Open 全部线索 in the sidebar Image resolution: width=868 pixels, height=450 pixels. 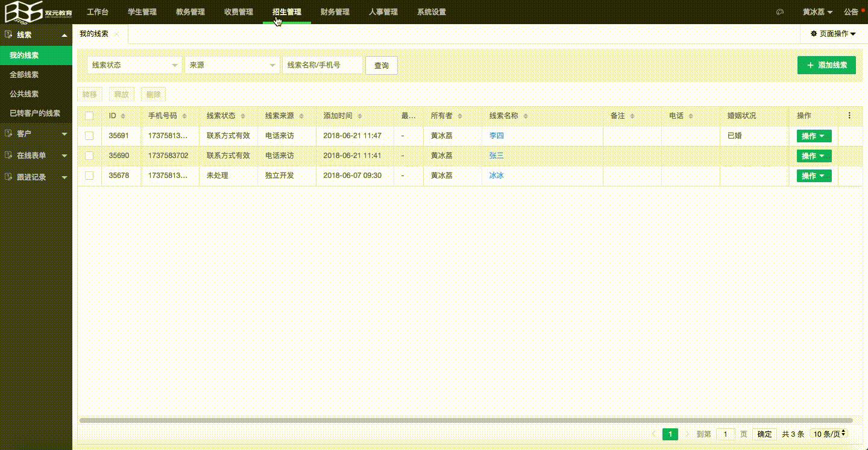click(x=24, y=75)
